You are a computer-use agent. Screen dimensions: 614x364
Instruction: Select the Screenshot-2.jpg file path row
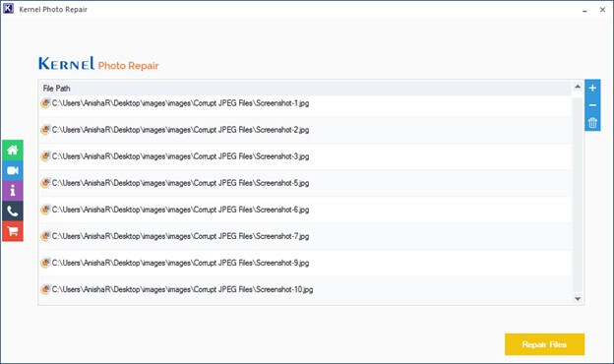305,130
